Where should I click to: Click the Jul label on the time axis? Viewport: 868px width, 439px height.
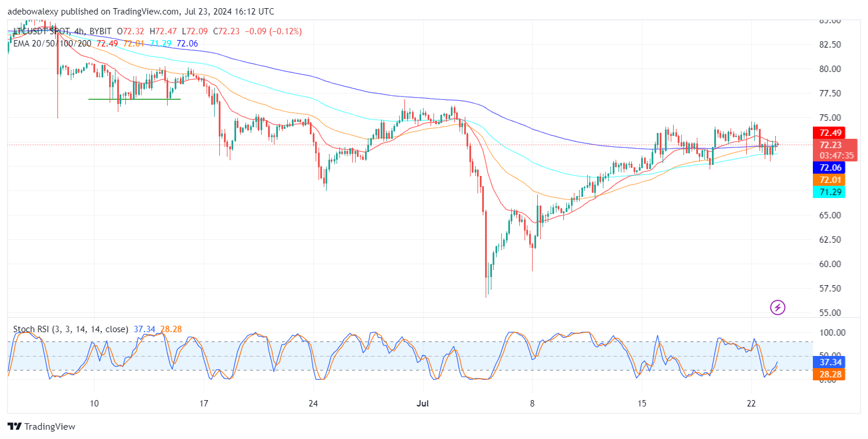[x=423, y=403]
